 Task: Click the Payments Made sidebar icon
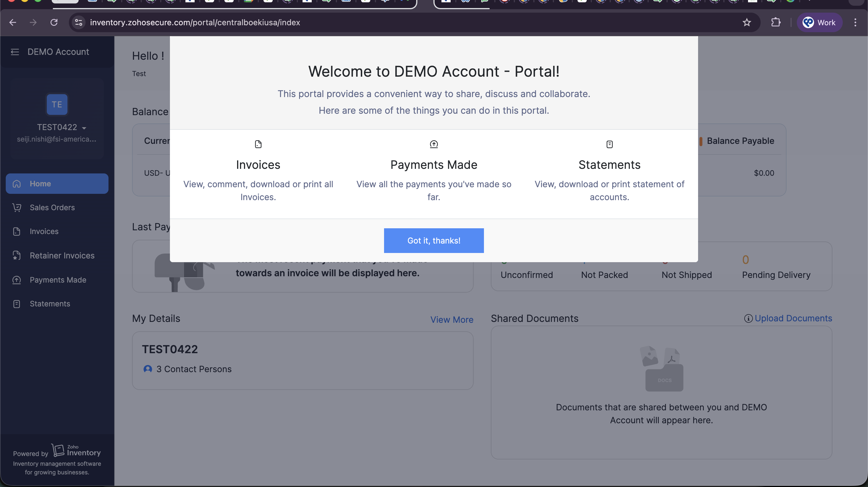(x=17, y=280)
